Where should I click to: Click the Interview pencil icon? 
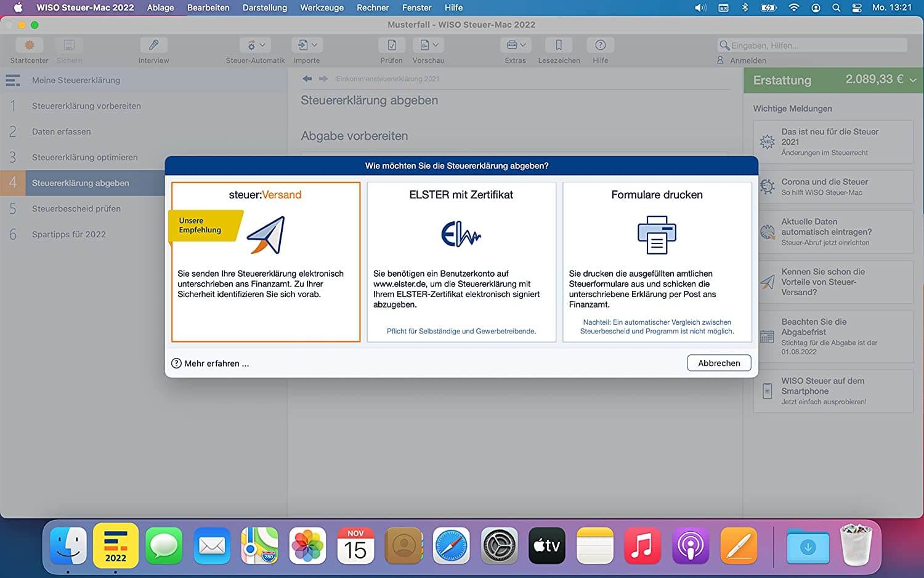coord(153,45)
